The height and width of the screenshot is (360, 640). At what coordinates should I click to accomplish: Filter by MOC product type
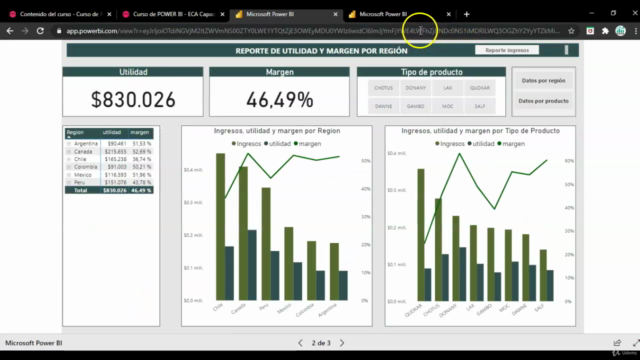(448, 106)
